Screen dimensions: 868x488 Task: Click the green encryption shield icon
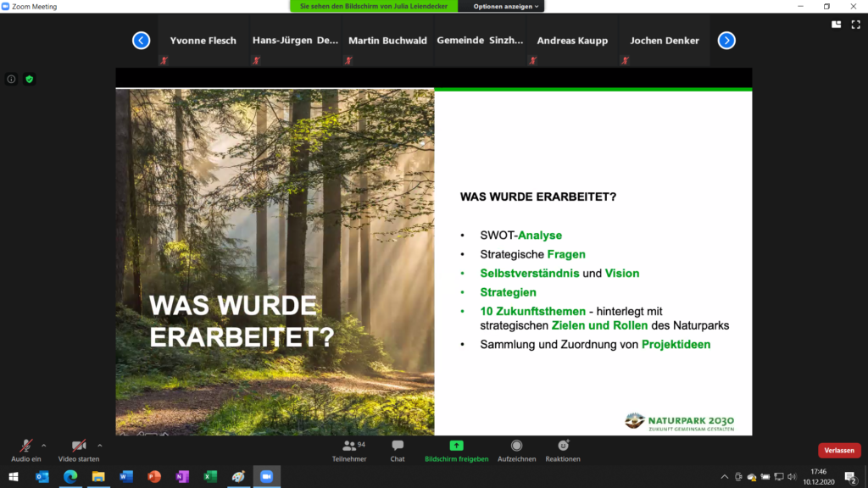click(28, 78)
